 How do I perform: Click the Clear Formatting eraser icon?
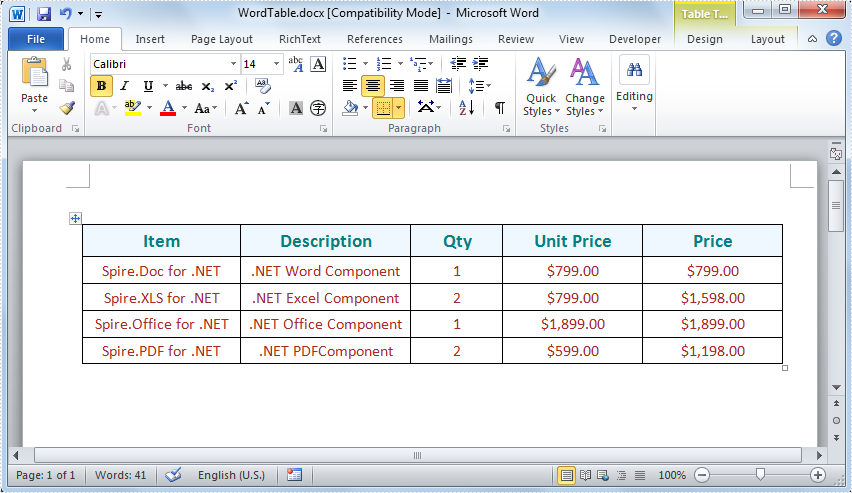tap(263, 86)
